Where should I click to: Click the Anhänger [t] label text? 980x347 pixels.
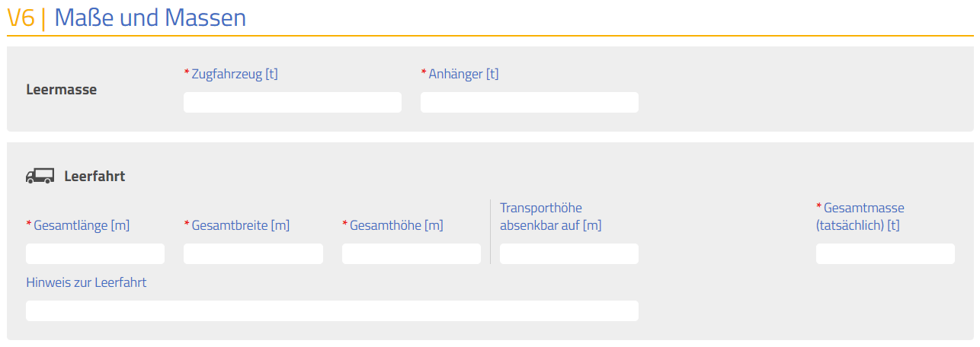point(460,74)
